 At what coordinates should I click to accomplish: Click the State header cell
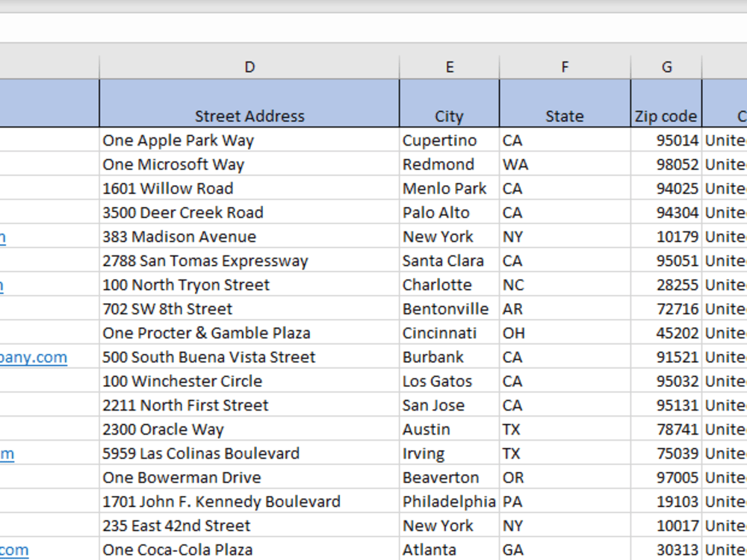(x=565, y=103)
